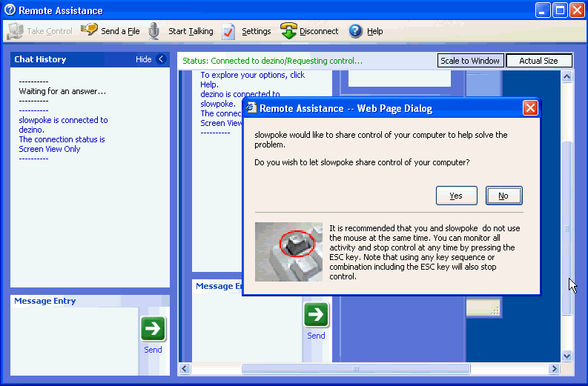Click the vertical scrollbar thumb
The image size is (588, 386).
pos(566,228)
